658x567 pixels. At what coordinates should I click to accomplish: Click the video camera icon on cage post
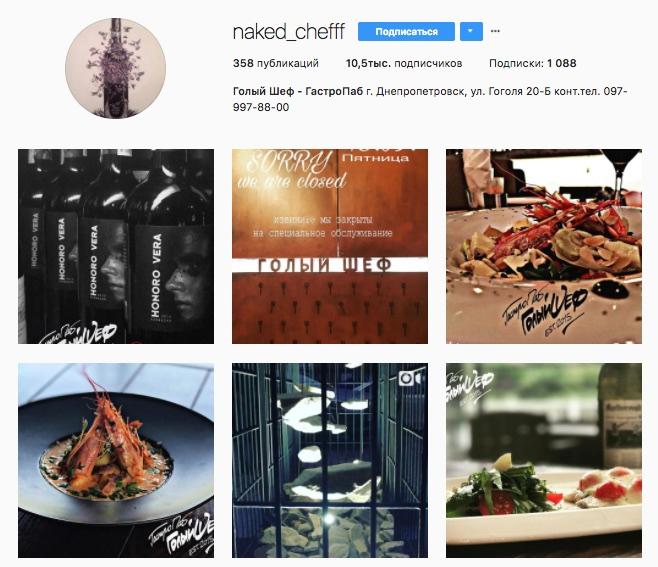click(410, 379)
